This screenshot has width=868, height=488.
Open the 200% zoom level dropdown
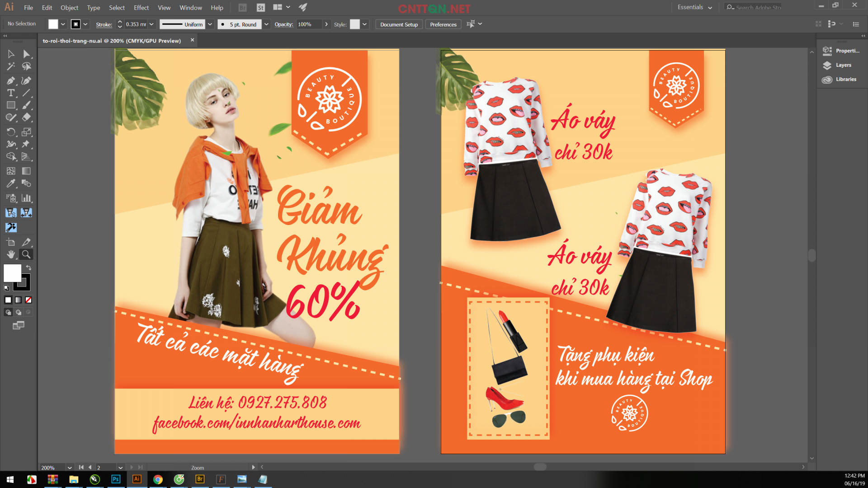coord(69,468)
